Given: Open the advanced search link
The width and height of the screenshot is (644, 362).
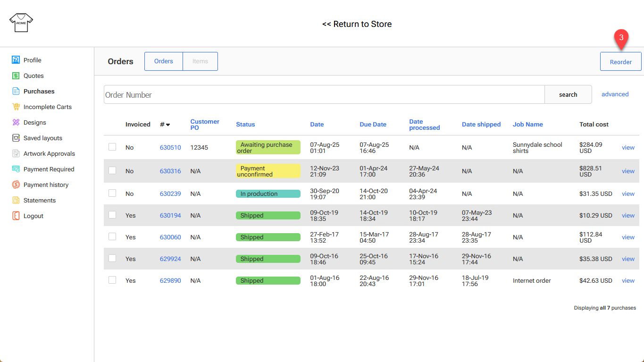Looking at the screenshot, I should coord(615,94).
